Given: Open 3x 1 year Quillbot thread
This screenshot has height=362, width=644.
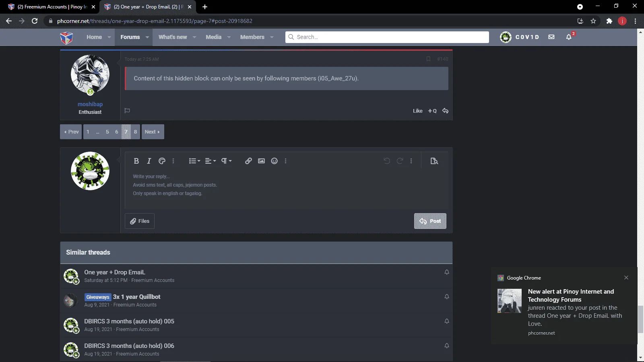Looking at the screenshot, I should (x=136, y=297).
